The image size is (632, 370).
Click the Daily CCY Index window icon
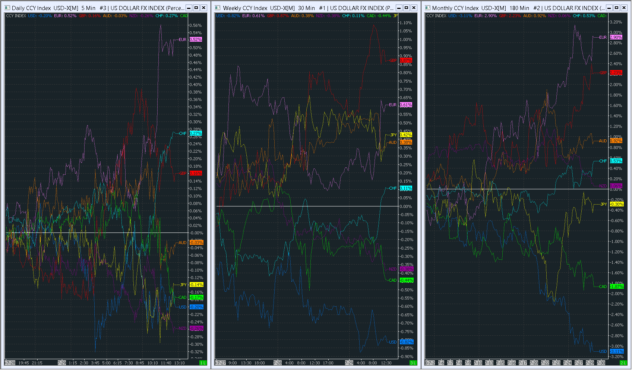click(7, 8)
